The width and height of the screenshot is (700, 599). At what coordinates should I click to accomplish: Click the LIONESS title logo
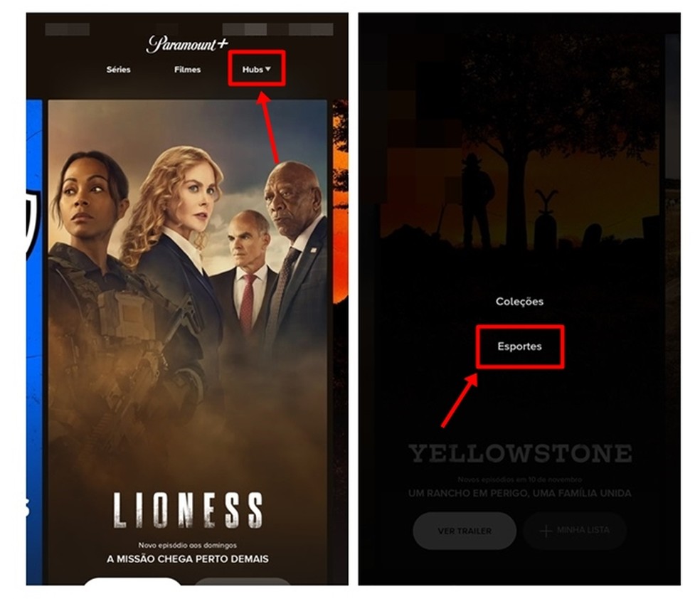188,510
